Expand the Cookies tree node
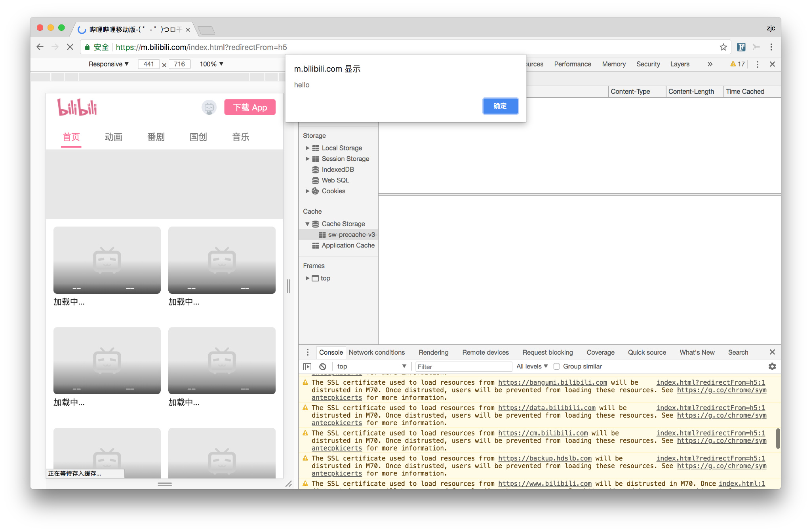 coord(307,191)
